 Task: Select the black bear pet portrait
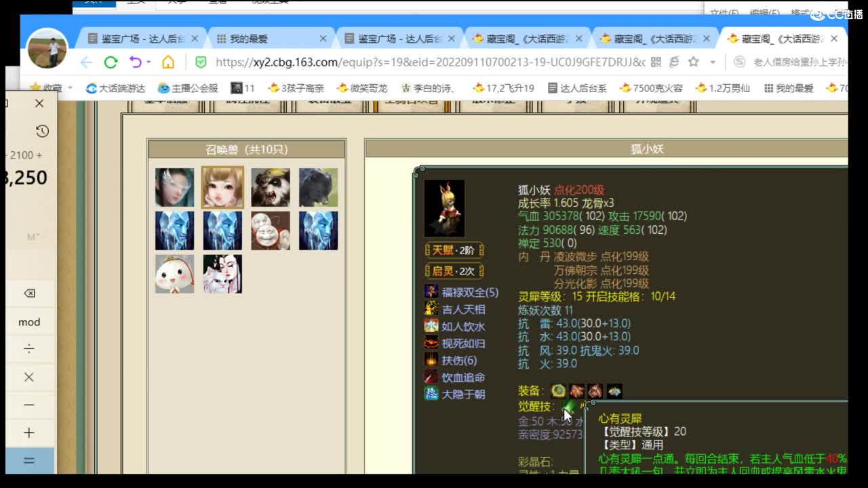pos(318,187)
